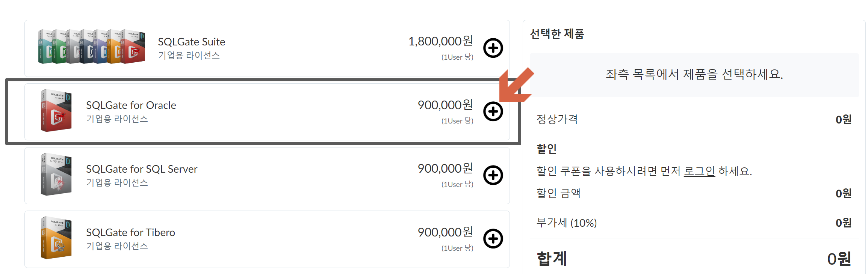Add SQLGate for Tibero with plus icon
Image resolution: width=868 pixels, height=274 pixels.
click(x=493, y=239)
